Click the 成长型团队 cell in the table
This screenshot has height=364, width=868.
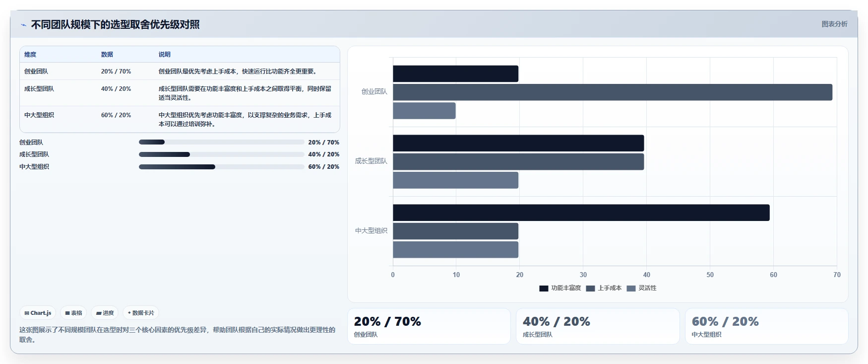39,89
